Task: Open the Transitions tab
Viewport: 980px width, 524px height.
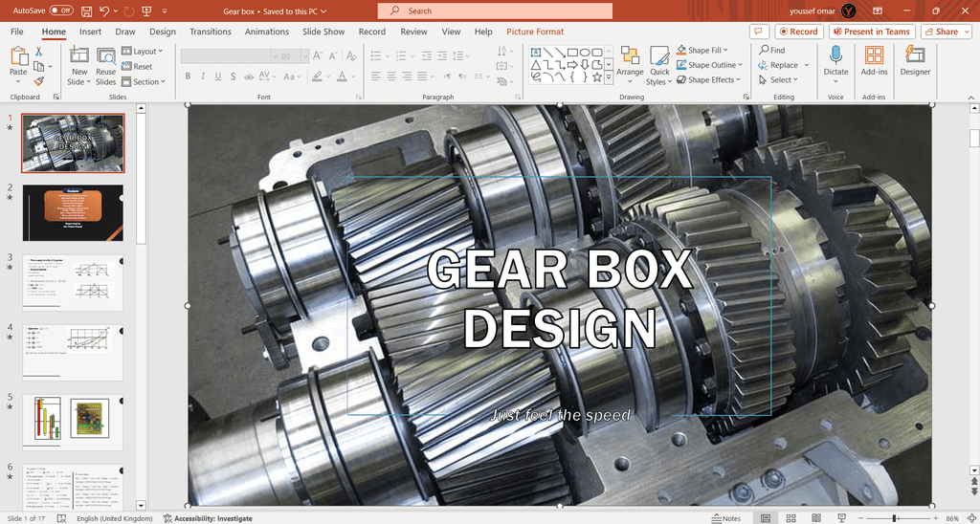Action: (210, 32)
